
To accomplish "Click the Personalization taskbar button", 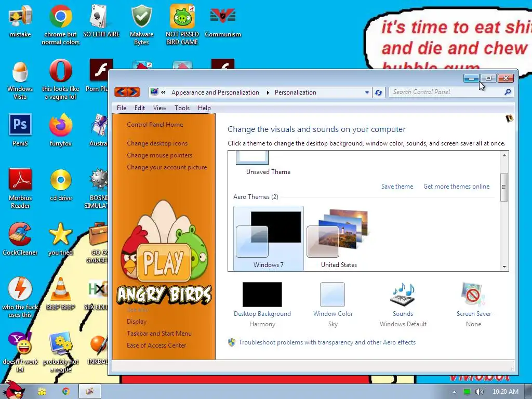I will point(89,392).
